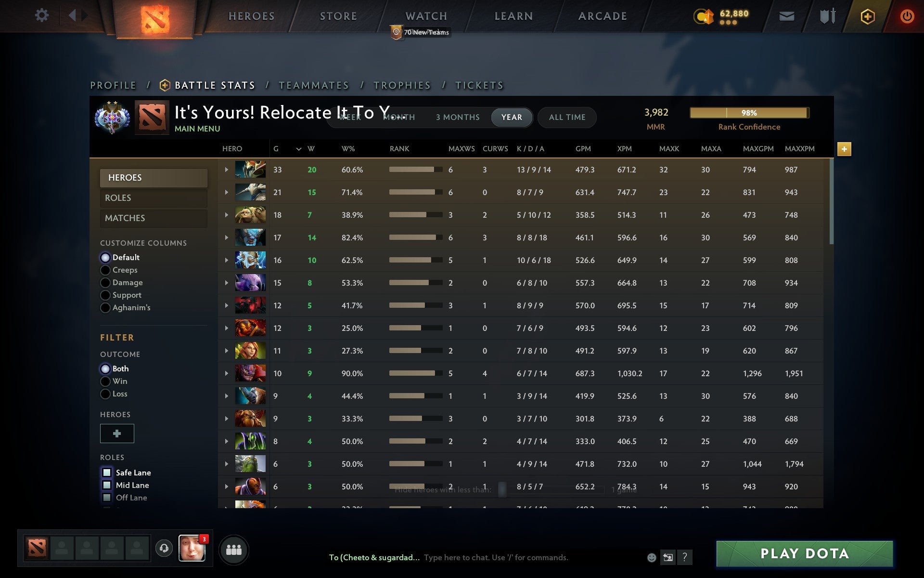Open the settings gear icon

tap(42, 15)
